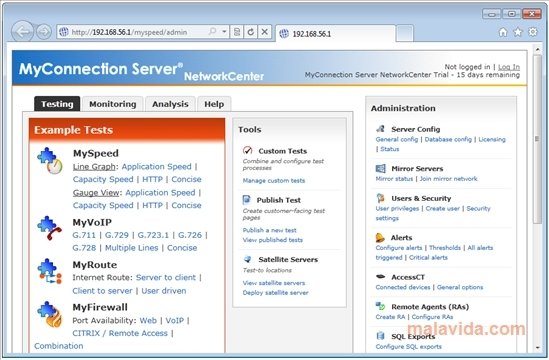
Task: Open the Thresholds link
Action: tap(445, 248)
